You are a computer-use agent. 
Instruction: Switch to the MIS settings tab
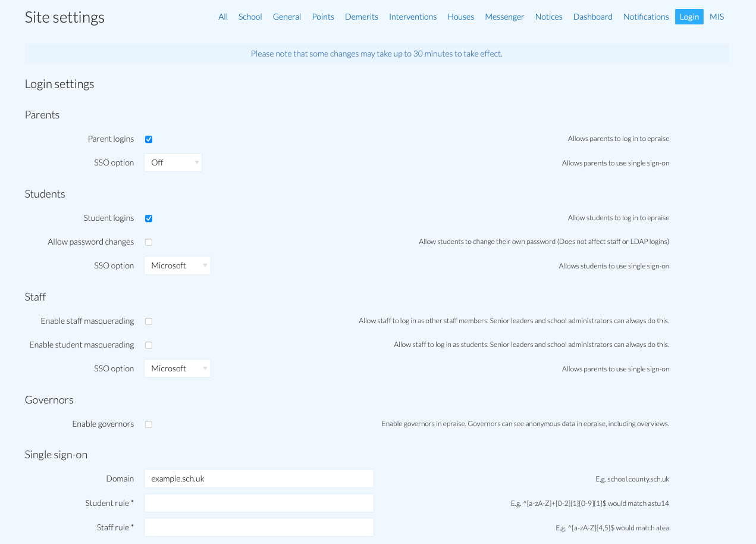[x=717, y=17]
